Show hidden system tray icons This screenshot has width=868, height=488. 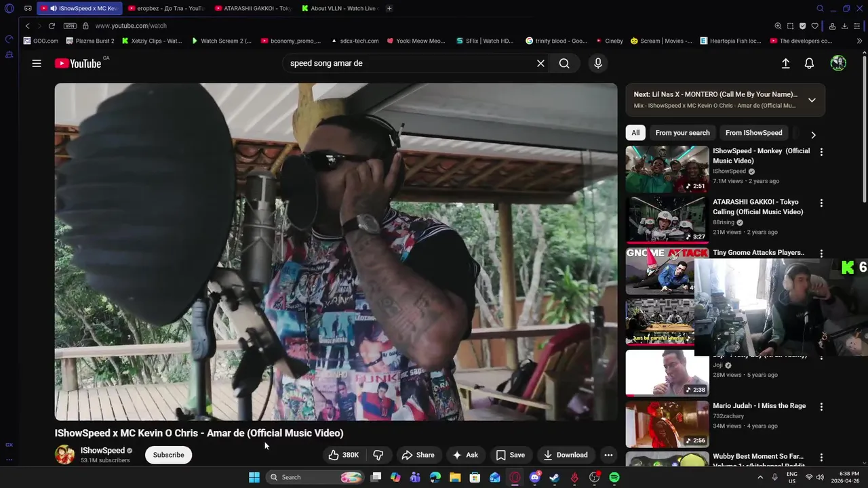[x=759, y=477]
